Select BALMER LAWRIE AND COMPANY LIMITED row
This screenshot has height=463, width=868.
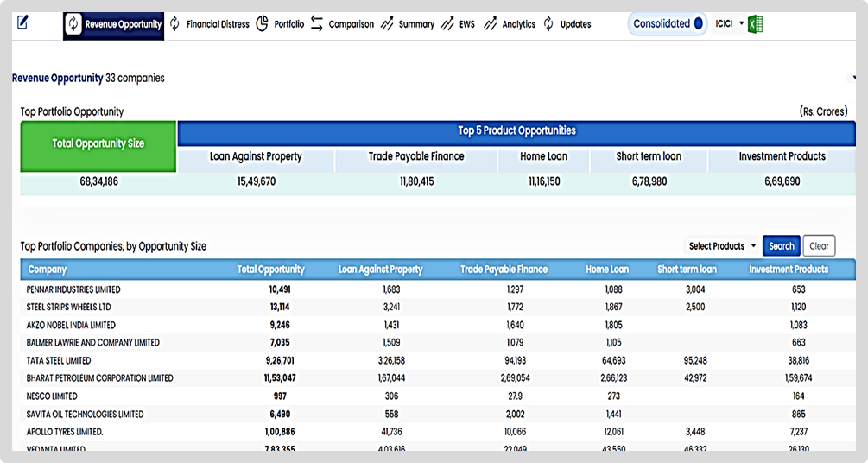click(x=438, y=343)
